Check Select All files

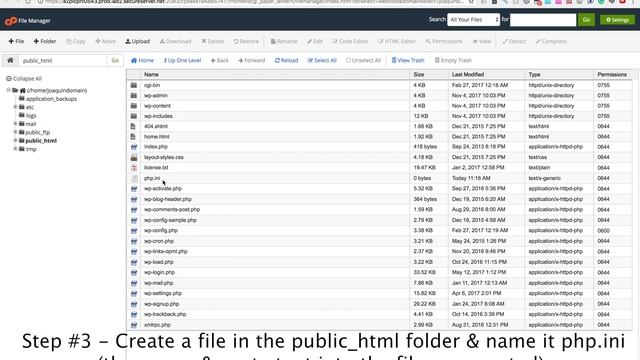pyautogui.click(x=322, y=60)
